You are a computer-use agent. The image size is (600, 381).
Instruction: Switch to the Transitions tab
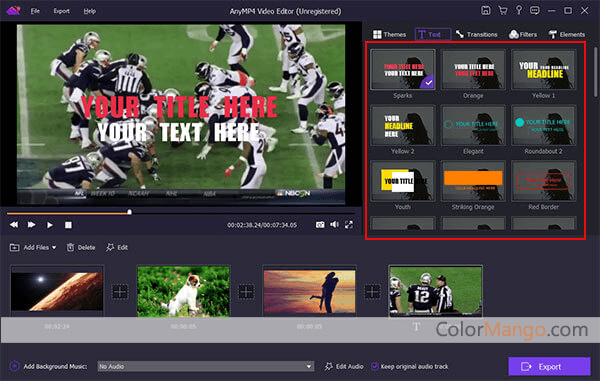[x=476, y=34]
